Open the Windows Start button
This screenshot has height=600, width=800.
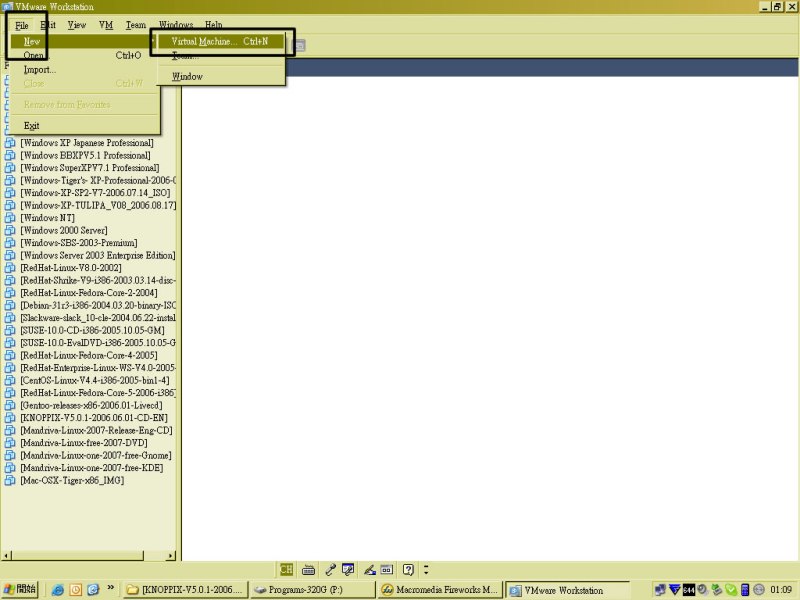(19, 589)
